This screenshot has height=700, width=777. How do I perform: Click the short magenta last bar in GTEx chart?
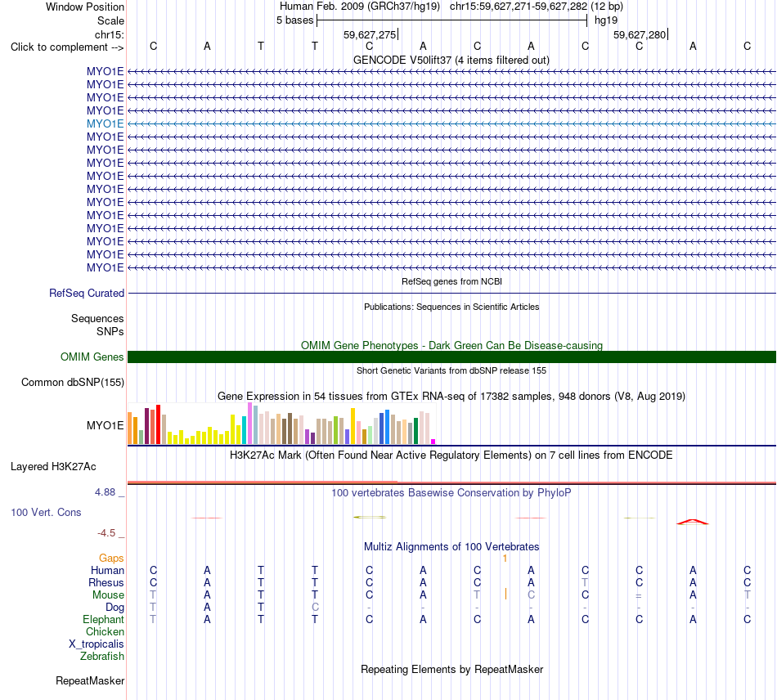tap(433, 442)
